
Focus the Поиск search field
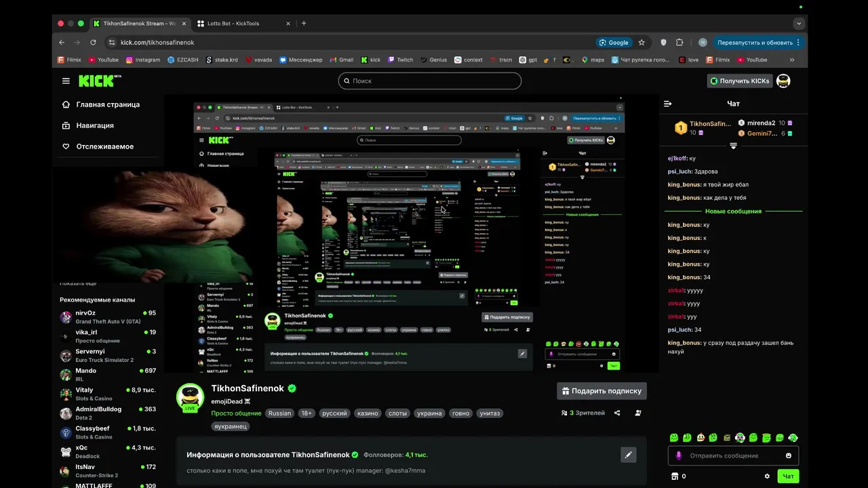[430, 81]
